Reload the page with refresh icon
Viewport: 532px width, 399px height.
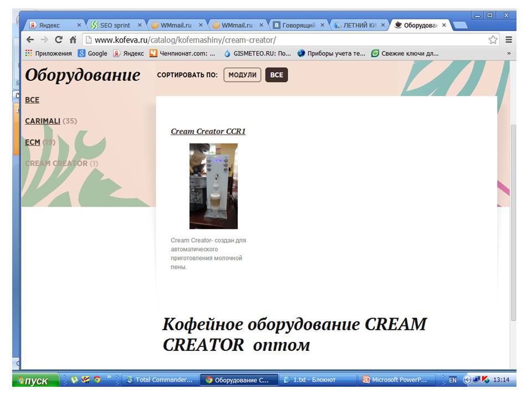pos(59,40)
